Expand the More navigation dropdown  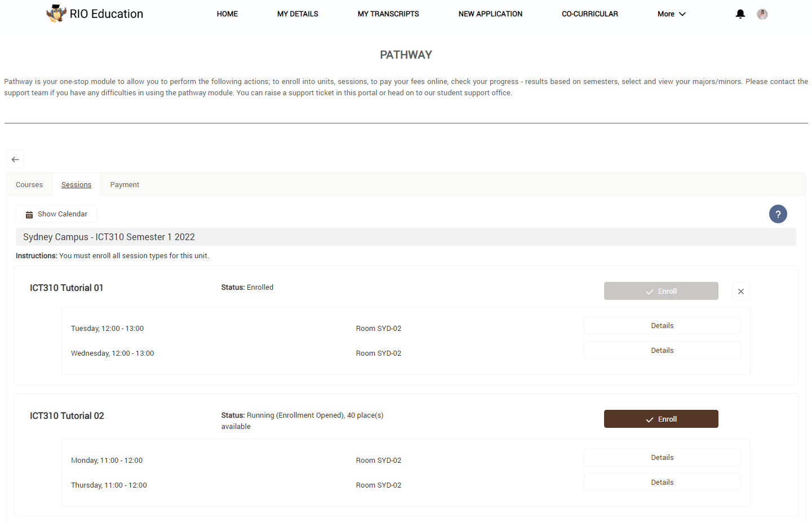tap(671, 14)
